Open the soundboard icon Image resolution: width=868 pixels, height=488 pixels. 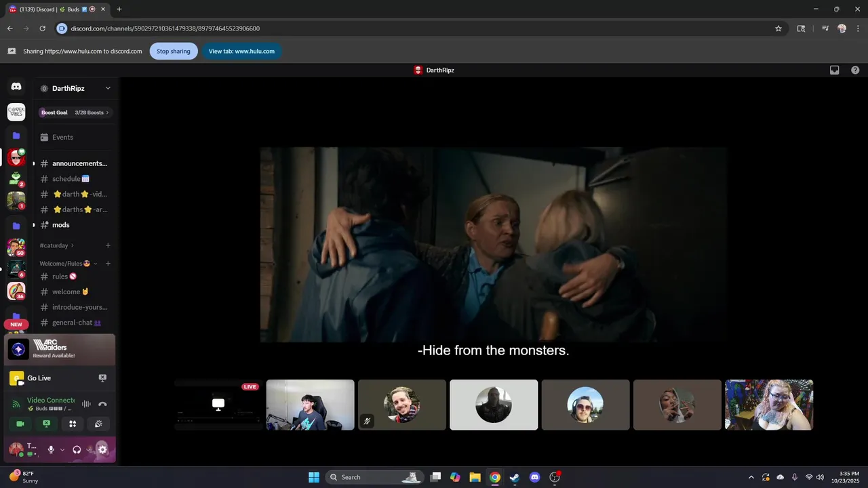98,424
